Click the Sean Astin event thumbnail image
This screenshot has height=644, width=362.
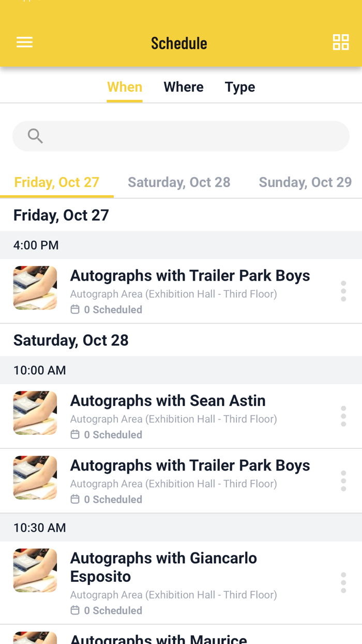tap(35, 413)
